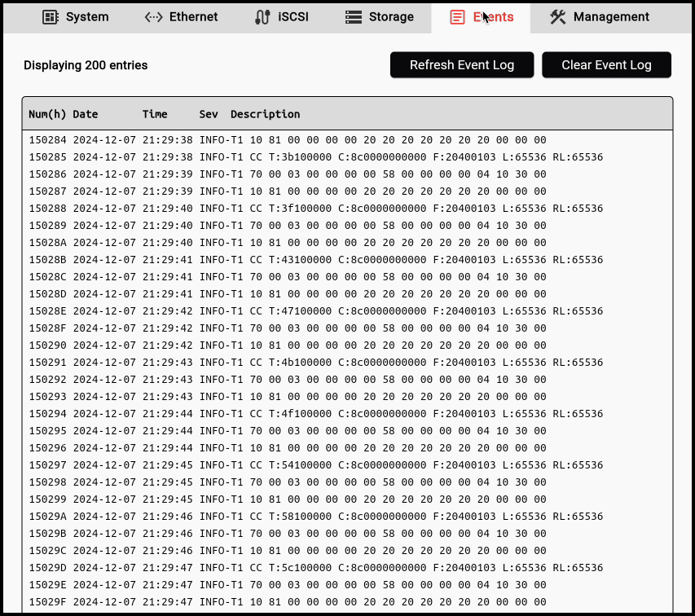Click the Description column header
Viewport: 695px width, 616px height.
tap(265, 114)
